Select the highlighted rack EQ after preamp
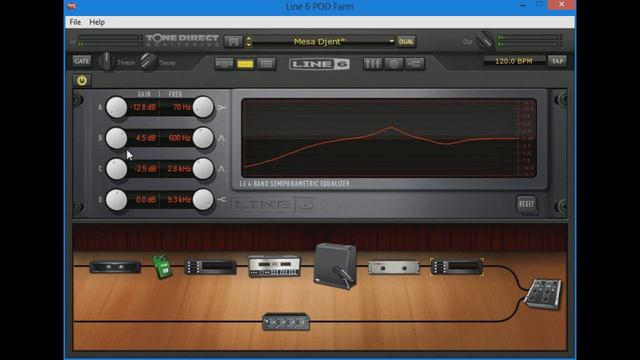The height and width of the screenshot is (360, 640). (457, 267)
